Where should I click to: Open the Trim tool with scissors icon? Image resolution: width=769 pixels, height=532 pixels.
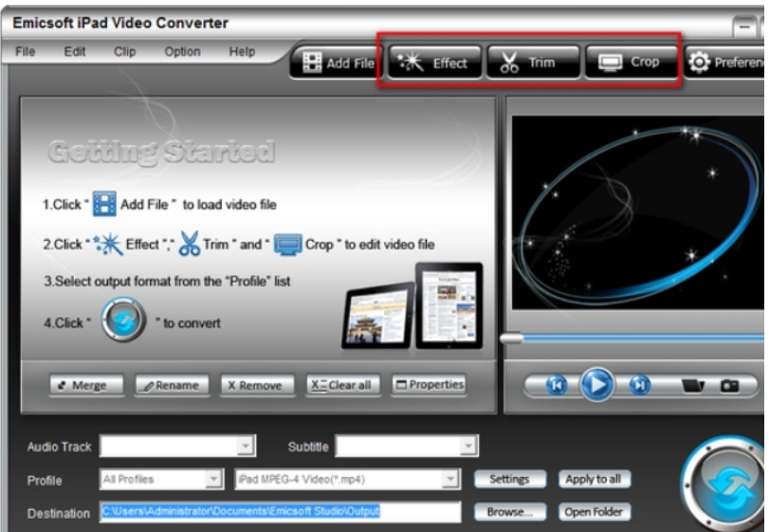(533, 63)
